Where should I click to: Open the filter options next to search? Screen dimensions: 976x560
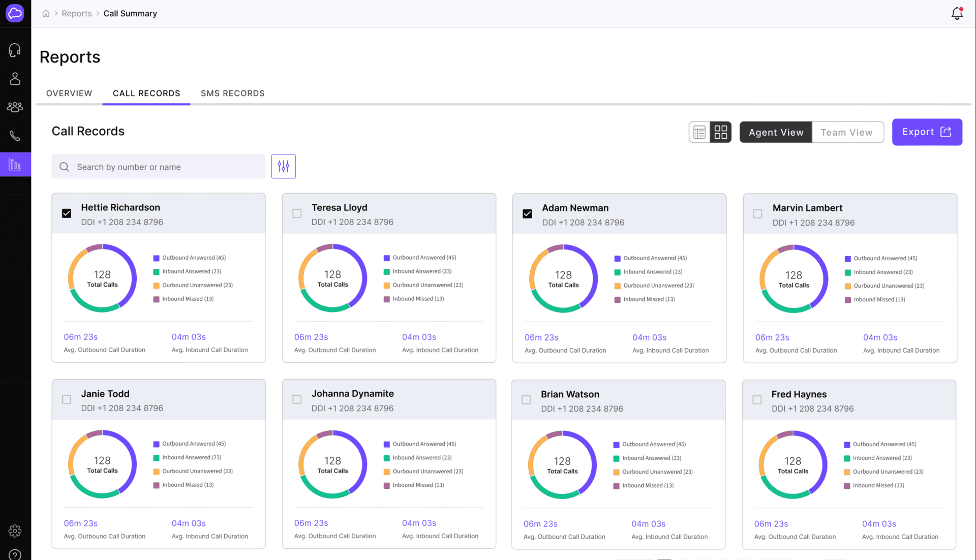coord(283,166)
